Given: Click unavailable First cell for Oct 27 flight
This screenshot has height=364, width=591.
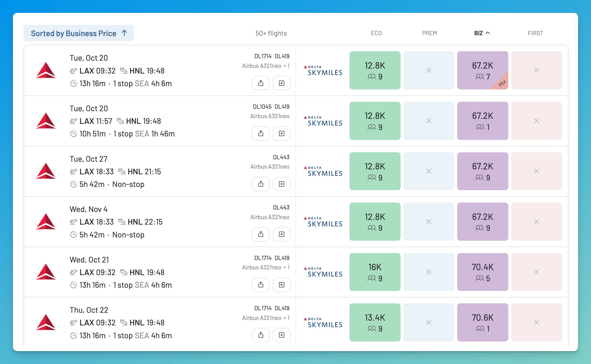Looking at the screenshot, I should click(537, 171).
